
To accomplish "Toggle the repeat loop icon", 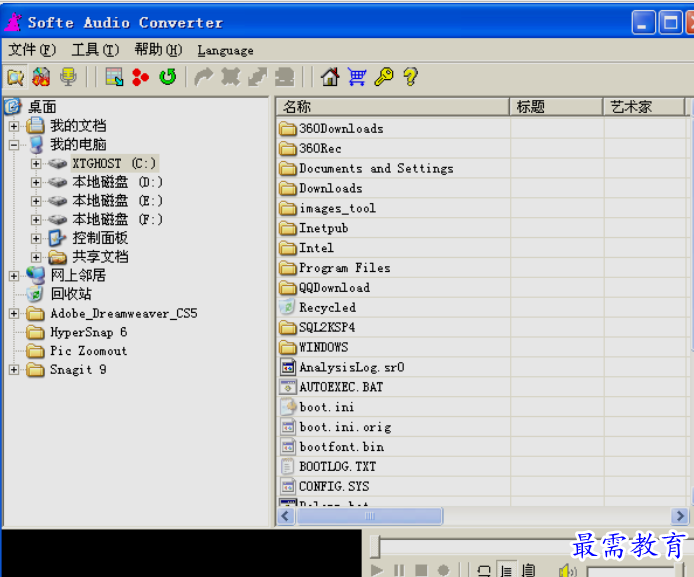I will (x=484, y=570).
